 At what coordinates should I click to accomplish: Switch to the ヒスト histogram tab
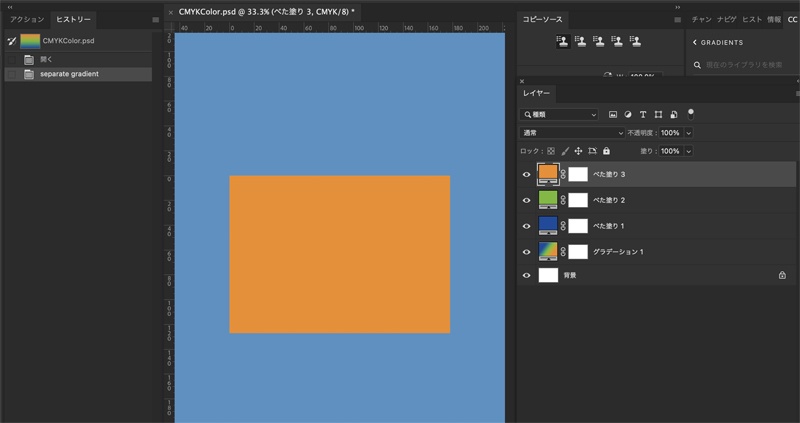[x=752, y=19]
